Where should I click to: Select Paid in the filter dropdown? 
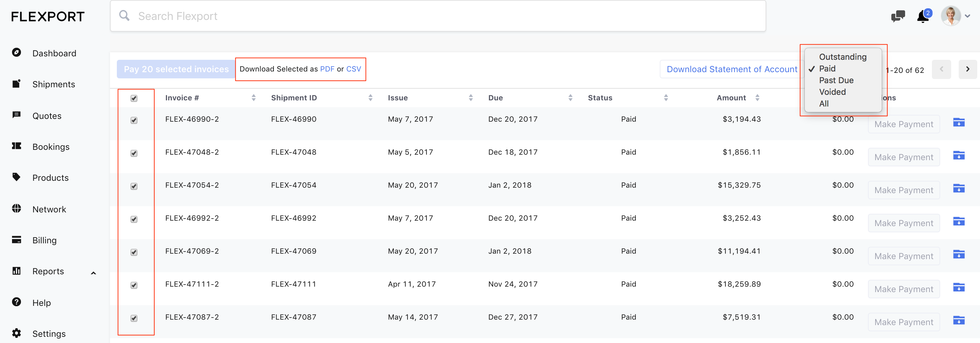[843, 68]
